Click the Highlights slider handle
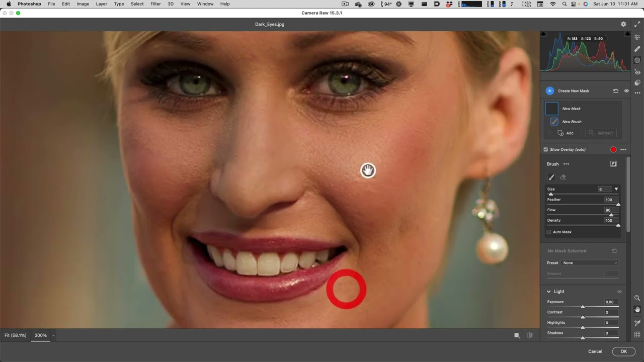644x362 pixels. click(583, 328)
